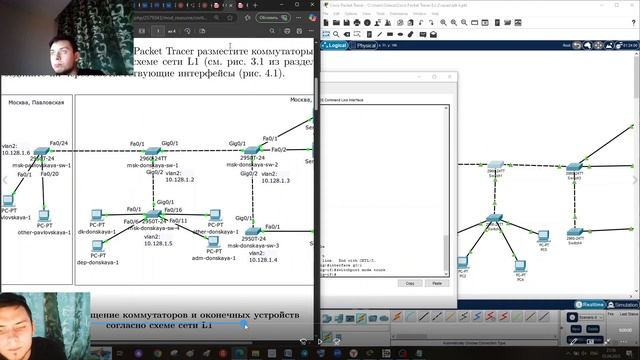Image resolution: width=640 pixels, height=360 pixels.
Task: Click the New scenario button
Action: 576,329
